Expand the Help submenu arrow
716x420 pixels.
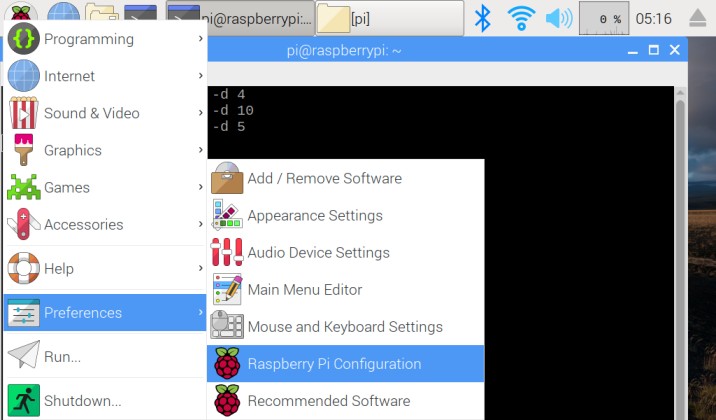[x=200, y=268]
